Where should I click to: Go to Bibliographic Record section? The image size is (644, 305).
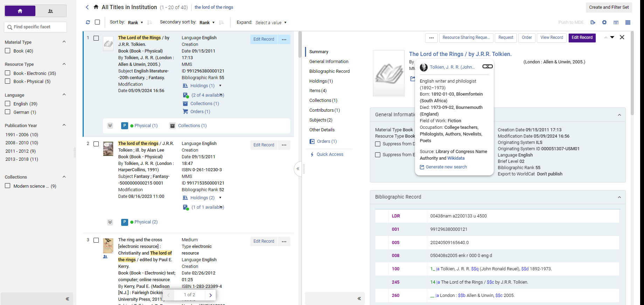[330, 71]
